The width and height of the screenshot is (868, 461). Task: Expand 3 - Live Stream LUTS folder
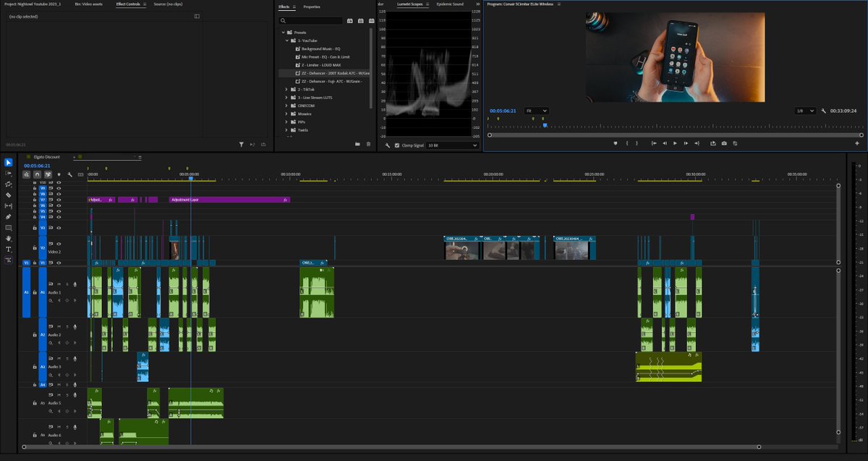click(286, 97)
